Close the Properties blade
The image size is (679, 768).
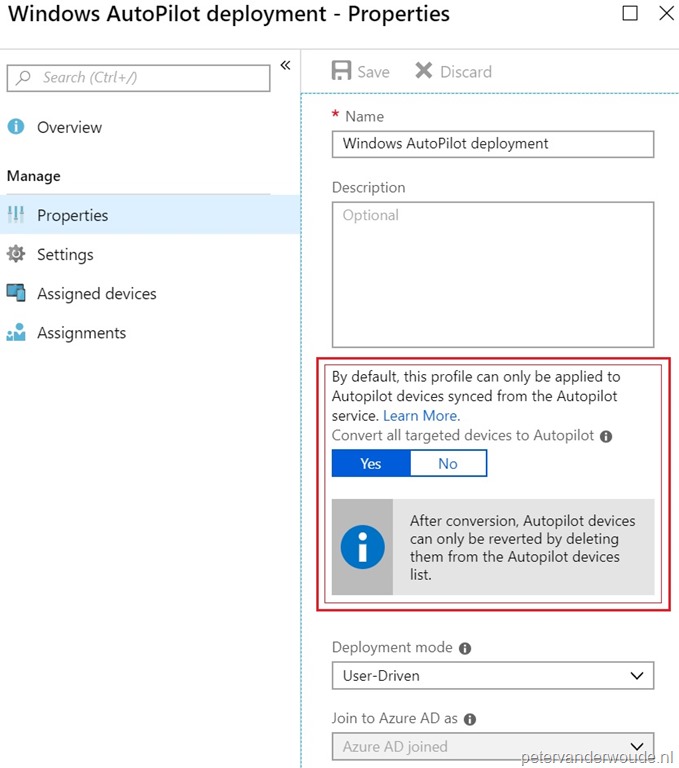(666, 13)
